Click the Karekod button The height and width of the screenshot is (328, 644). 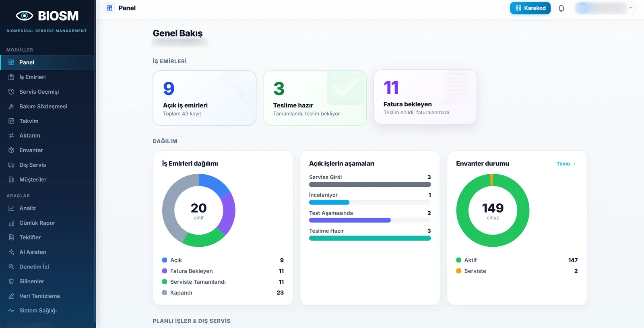[530, 8]
